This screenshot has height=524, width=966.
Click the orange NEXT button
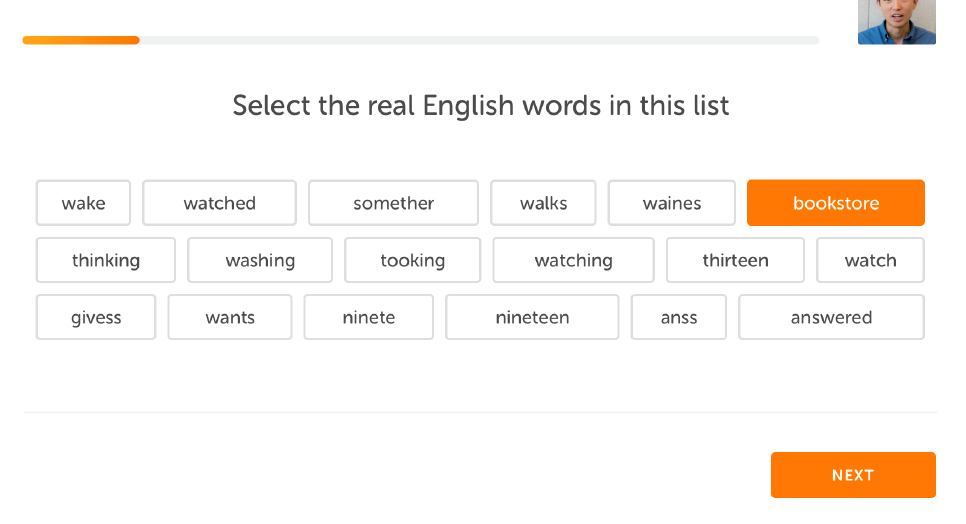point(853,475)
